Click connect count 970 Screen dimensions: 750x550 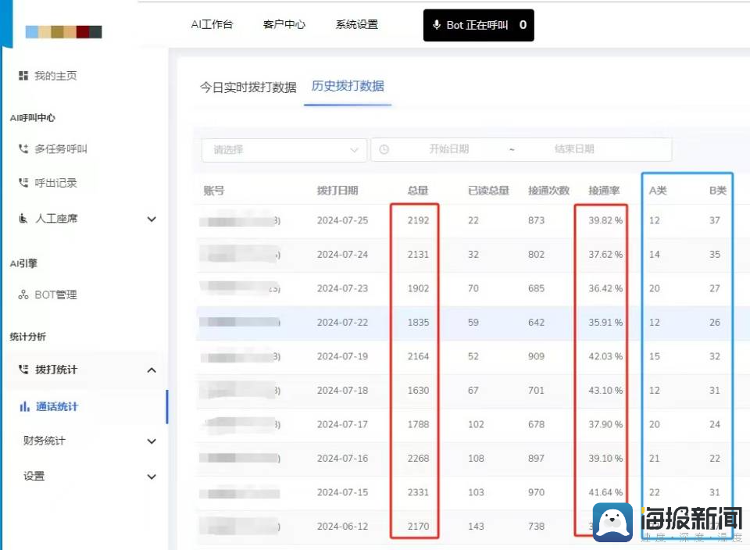pyautogui.click(x=536, y=492)
